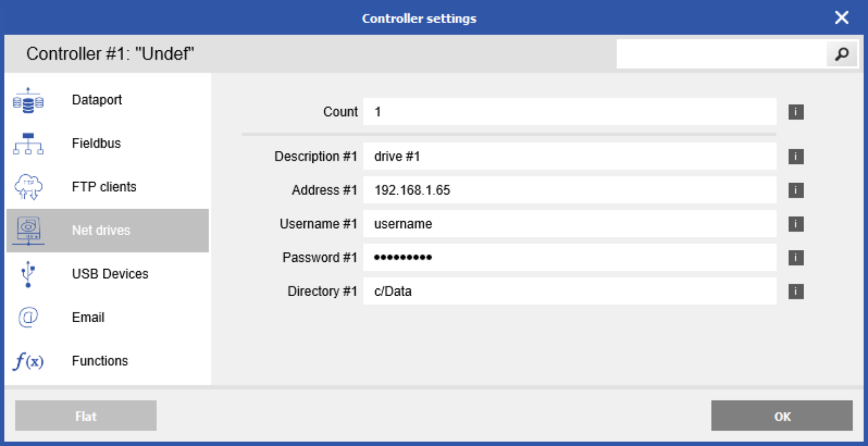Image resolution: width=868 pixels, height=446 pixels.
Task: Click the search magnifier icon
Action: [841, 54]
